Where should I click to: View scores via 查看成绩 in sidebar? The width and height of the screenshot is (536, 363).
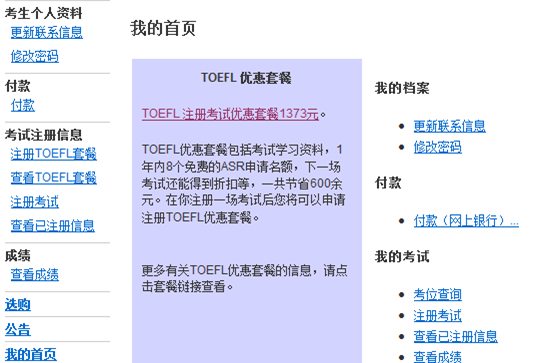click(x=35, y=275)
